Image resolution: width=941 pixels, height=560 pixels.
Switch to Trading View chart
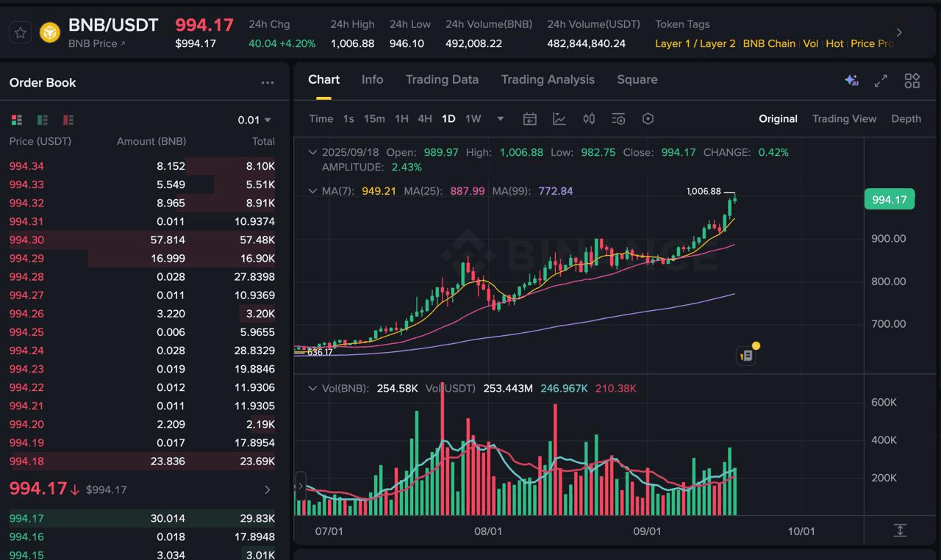point(844,119)
